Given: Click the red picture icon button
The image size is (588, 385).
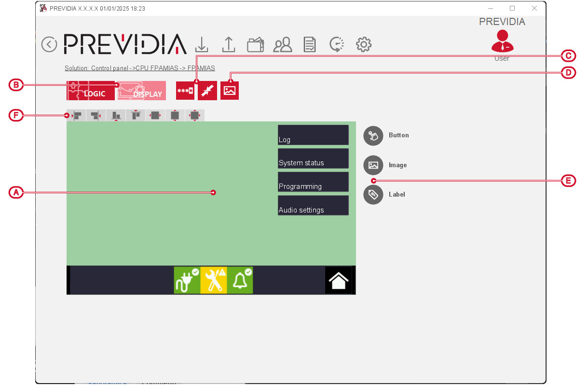Looking at the screenshot, I should 230,91.
